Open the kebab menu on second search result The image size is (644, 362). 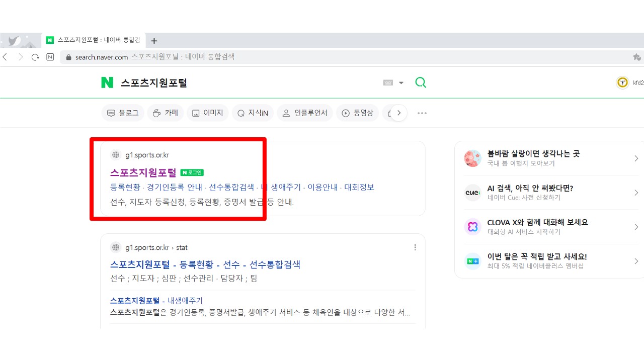pyautogui.click(x=415, y=247)
